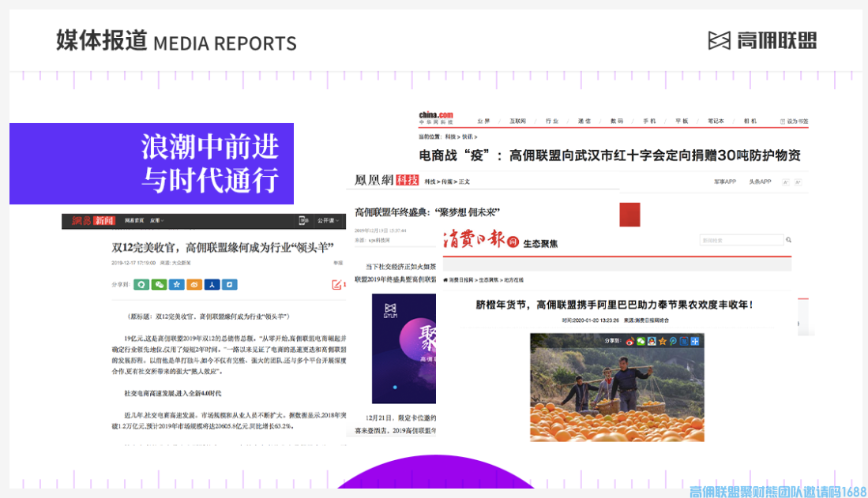Click 社交电商高速发展 subheading in NetEase article
This screenshot has width=868, height=498.
(x=172, y=393)
